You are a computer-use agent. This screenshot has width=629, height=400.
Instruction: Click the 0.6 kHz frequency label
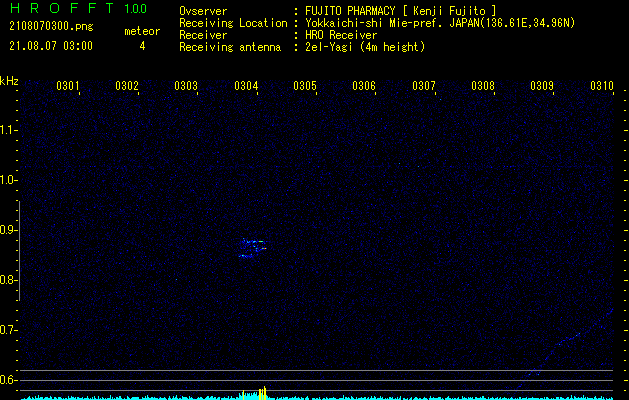point(9,380)
